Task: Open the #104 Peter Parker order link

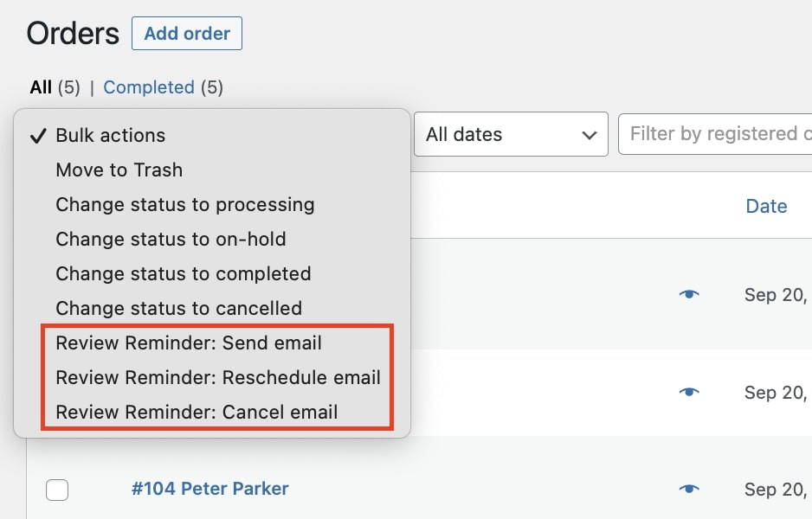Action: coord(209,489)
